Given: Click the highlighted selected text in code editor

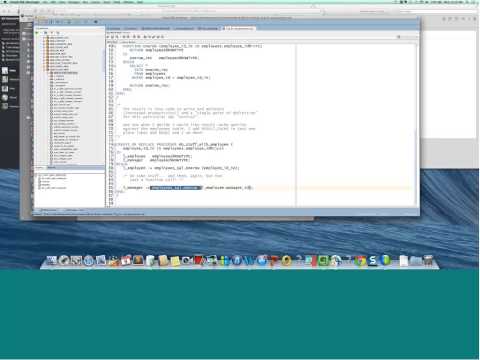Looking at the screenshot, I should (176, 188).
